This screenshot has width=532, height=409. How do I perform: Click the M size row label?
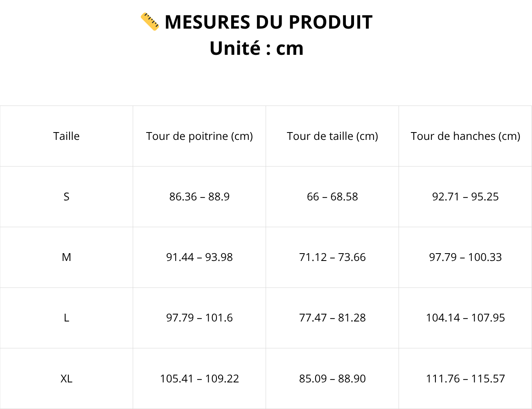click(x=66, y=257)
